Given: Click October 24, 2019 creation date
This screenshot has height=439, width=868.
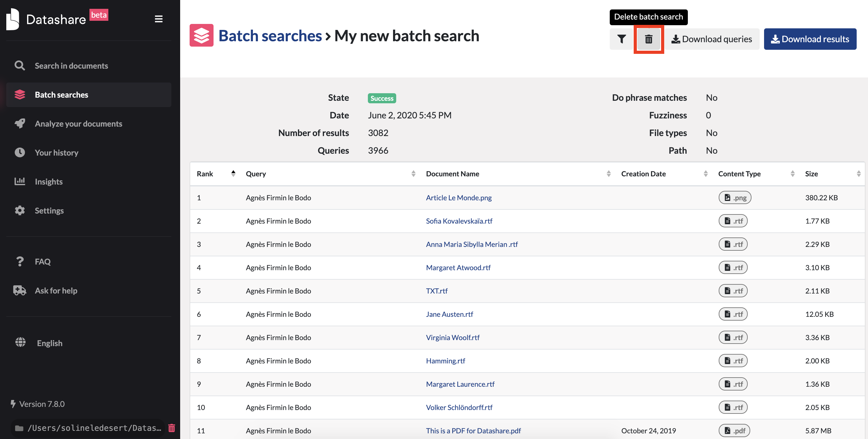Looking at the screenshot, I should click(648, 430).
